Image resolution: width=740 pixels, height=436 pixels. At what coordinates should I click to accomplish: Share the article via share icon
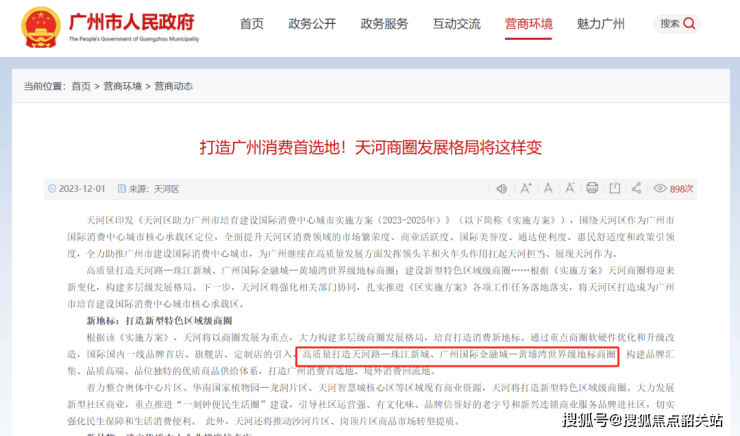pos(636,188)
